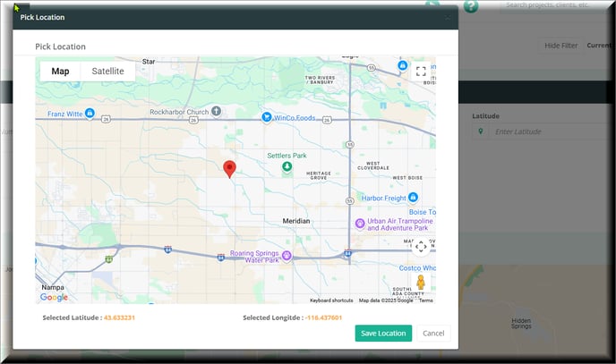Toggle fullscreen view of the map
This screenshot has height=364, width=616.
click(420, 72)
